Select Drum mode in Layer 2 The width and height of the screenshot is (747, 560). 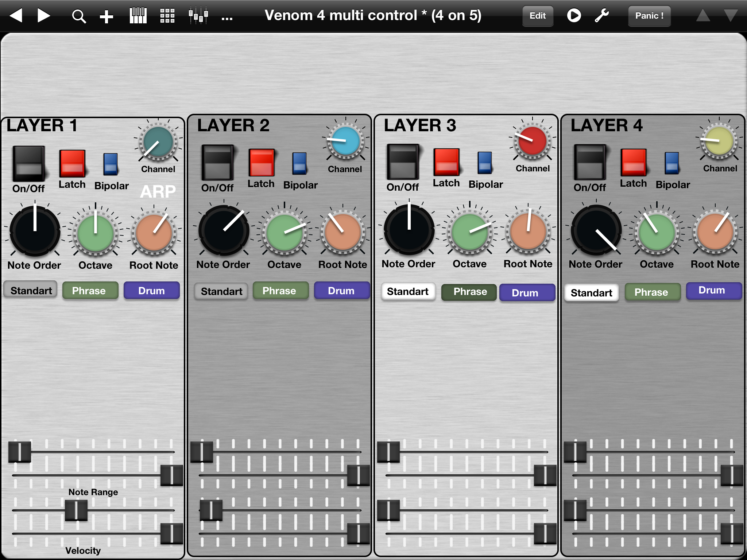coord(341,291)
